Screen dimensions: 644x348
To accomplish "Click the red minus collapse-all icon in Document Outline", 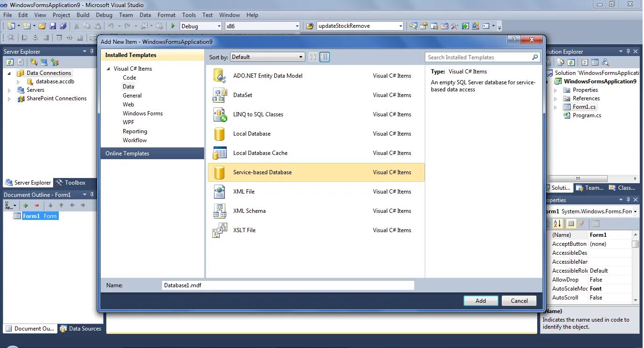I will [36, 205].
